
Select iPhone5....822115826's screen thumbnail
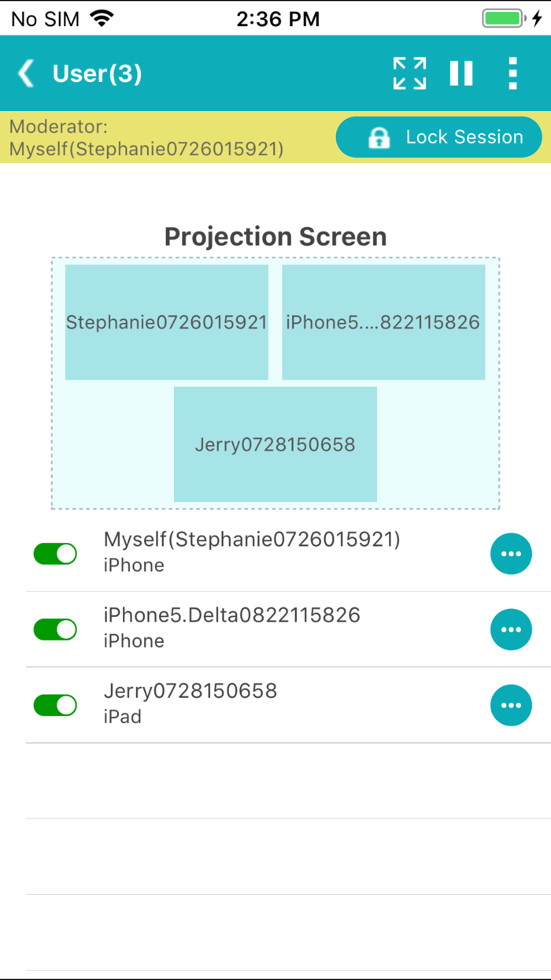tap(383, 321)
